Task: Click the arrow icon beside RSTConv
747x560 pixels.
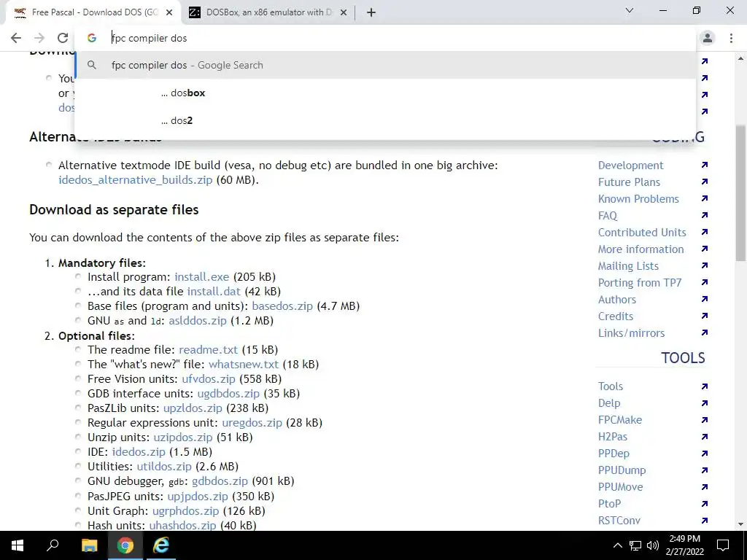Action: 705,521
